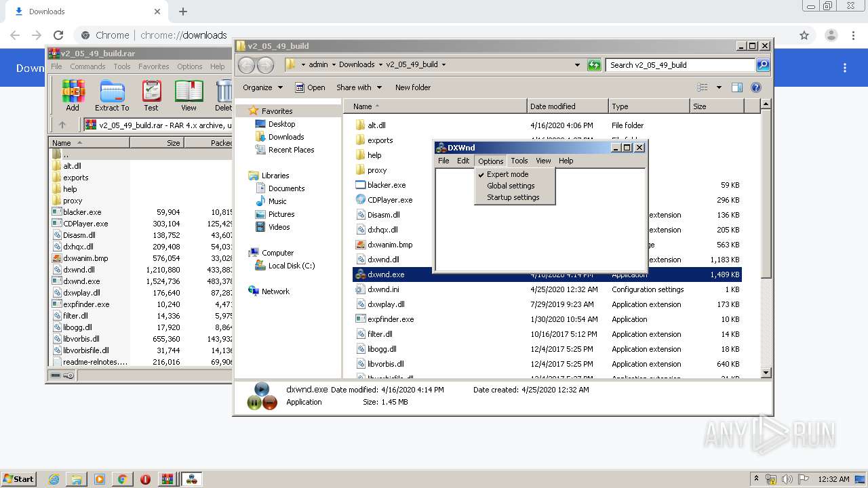Click the change view icon in Explorer
The width and height of the screenshot is (868, 488).
[703, 87]
